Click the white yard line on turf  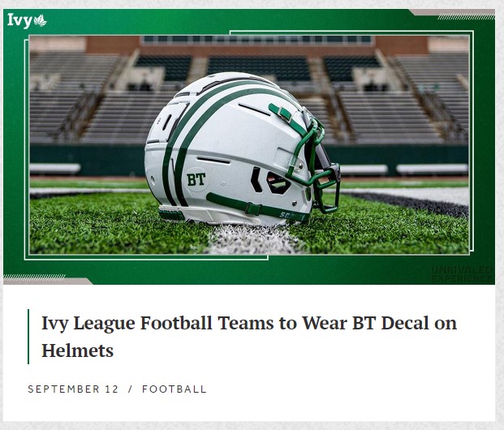(x=254, y=239)
